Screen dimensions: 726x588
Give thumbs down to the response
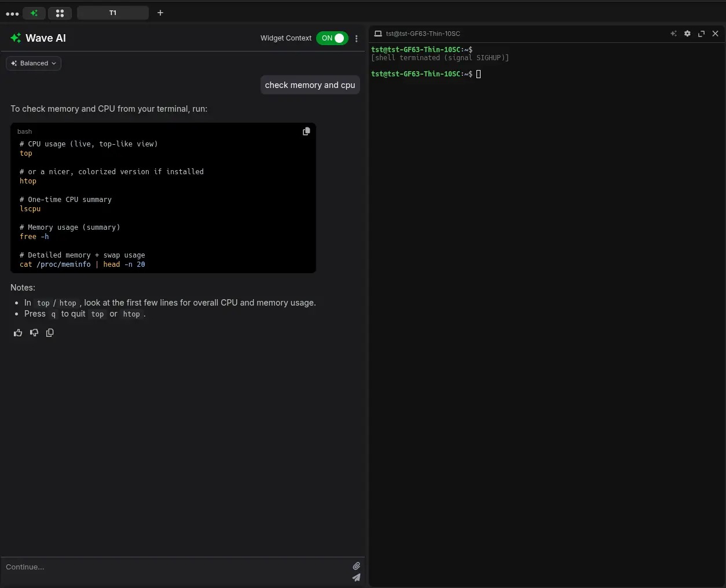34,333
